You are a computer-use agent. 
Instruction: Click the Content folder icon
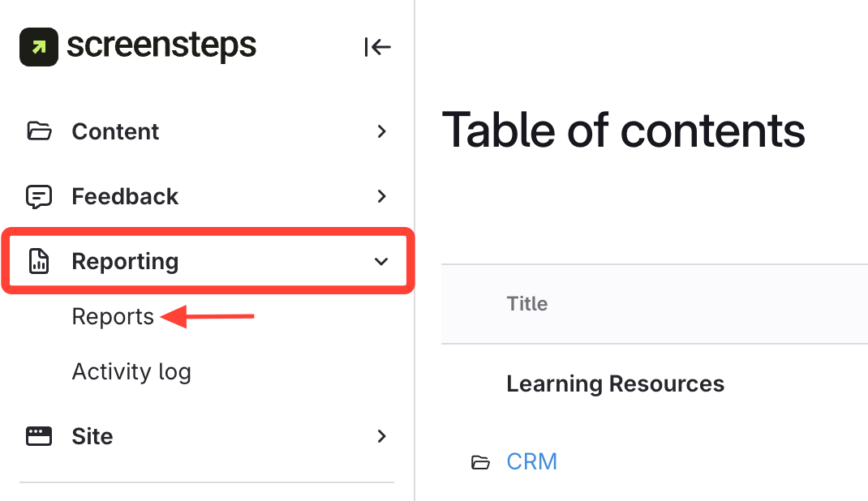[x=39, y=131]
